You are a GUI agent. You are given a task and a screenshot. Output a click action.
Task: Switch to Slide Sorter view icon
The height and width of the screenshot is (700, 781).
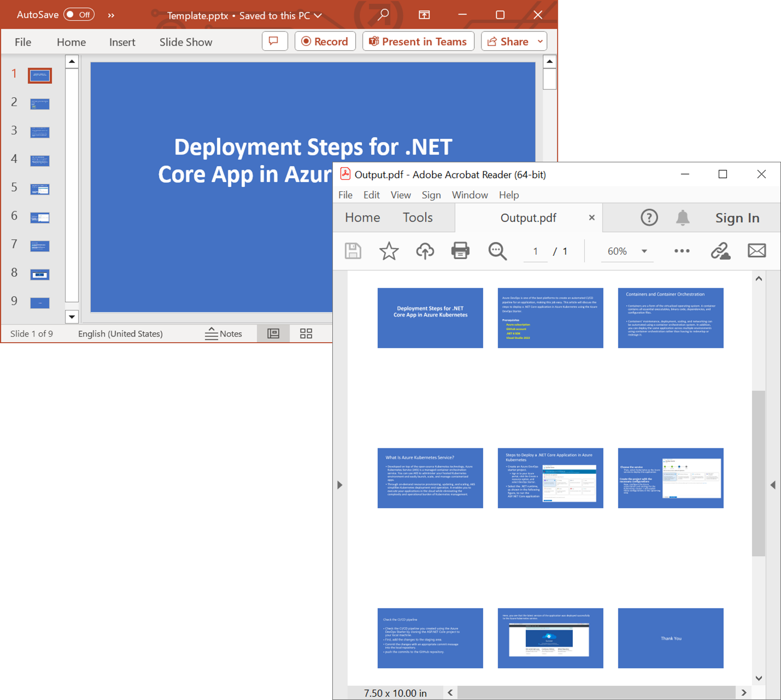[x=306, y=333]
